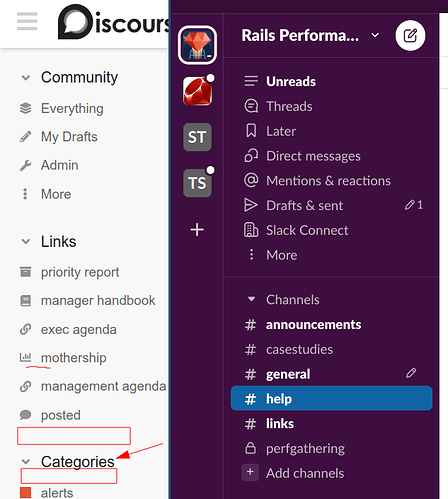Click the manager handbook book icon
Image resolution: width=448 pixels, height=499 pixels.
point(26,300)
